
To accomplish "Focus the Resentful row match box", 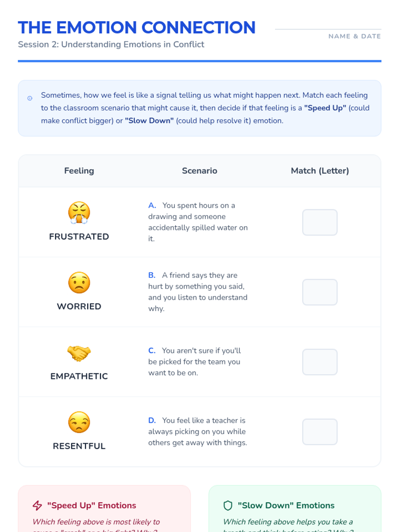I will pyautogui.click(x=320, y=432).
